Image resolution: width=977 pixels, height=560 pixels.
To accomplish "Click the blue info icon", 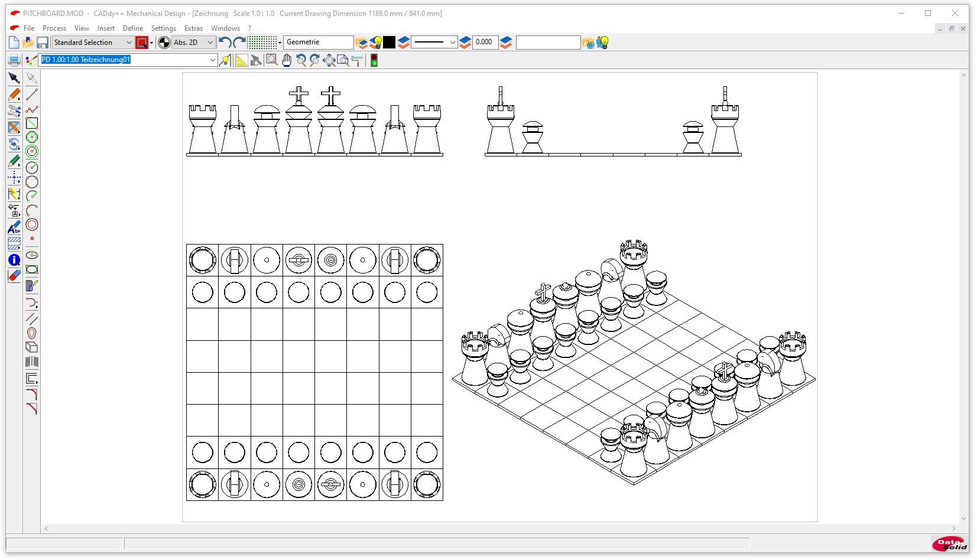I will pyautogui.click(x=14, y=260).
